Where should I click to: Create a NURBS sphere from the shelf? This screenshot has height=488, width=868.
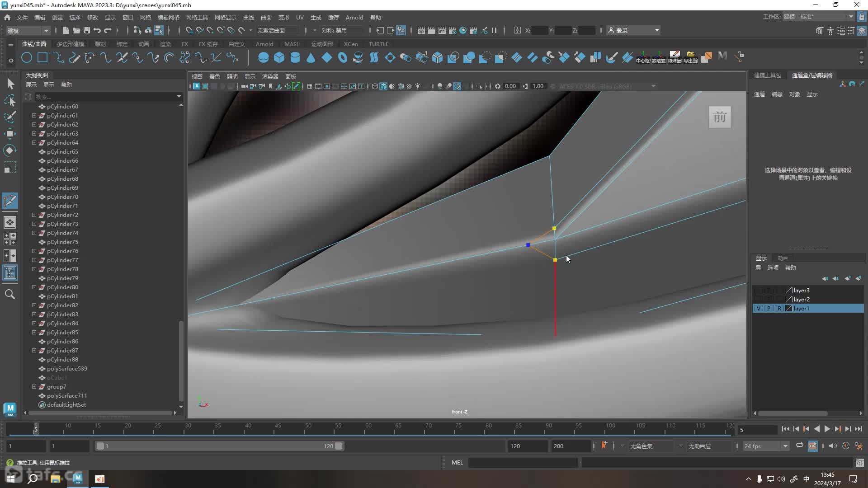[x=263, y=57]
